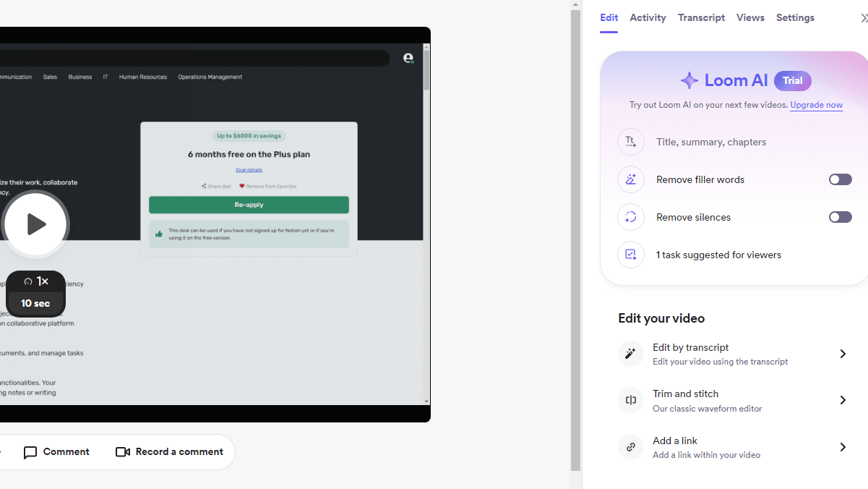Image resolution: width=868 pixels, height=489 pixels.
Task: Click the Remove silences circle icon
Action: click(x=631, y=217)
